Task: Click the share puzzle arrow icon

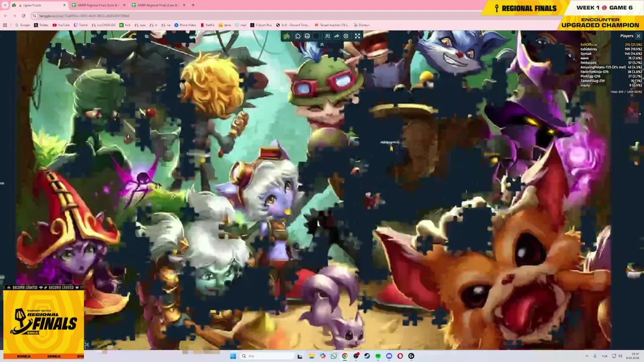Action: pyautogui.click(x=337, y=36)
